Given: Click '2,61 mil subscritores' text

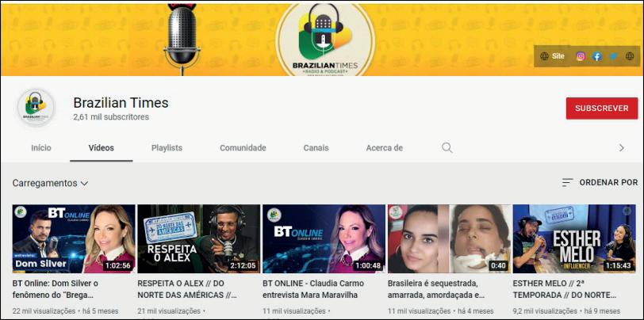Looking at the screenshot, I should pyautogui.click(x=111, y=117).
